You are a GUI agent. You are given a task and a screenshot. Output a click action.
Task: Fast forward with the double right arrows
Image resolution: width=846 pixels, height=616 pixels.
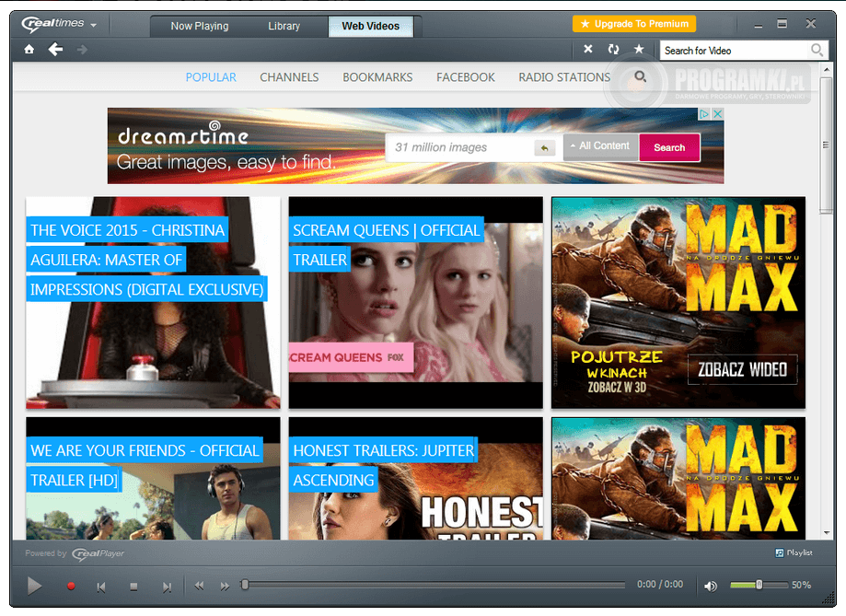(225, 586)
